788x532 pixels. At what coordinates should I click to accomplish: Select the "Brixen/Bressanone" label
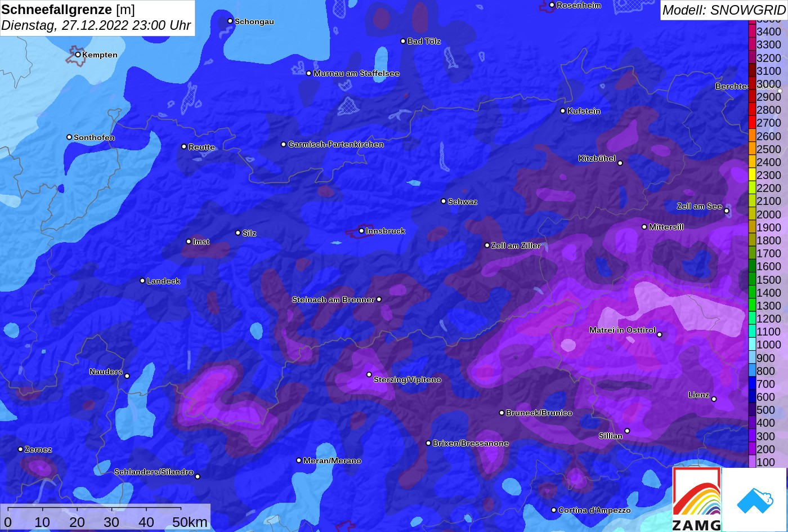(x=471, y=443)
